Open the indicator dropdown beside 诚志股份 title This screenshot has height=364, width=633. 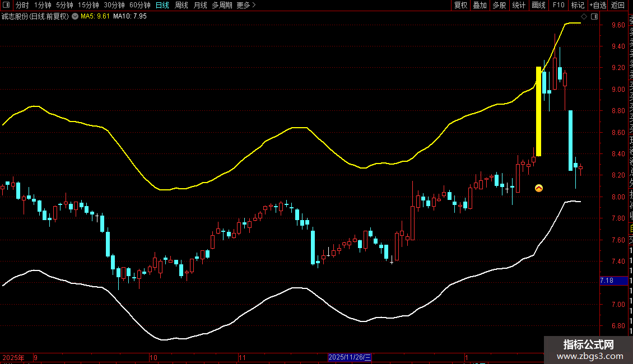point(75,16)
